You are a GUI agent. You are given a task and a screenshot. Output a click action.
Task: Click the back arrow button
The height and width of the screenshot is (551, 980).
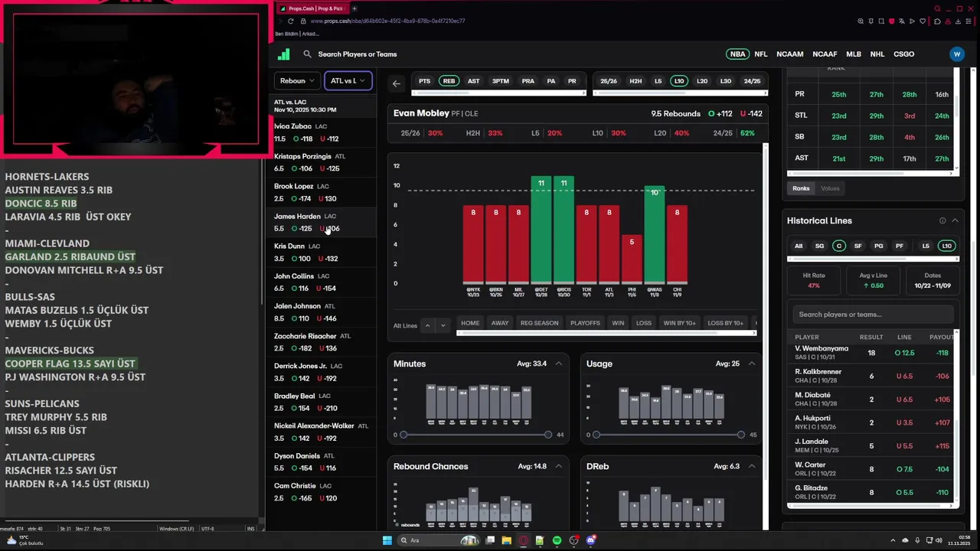[x=396, y=83]
